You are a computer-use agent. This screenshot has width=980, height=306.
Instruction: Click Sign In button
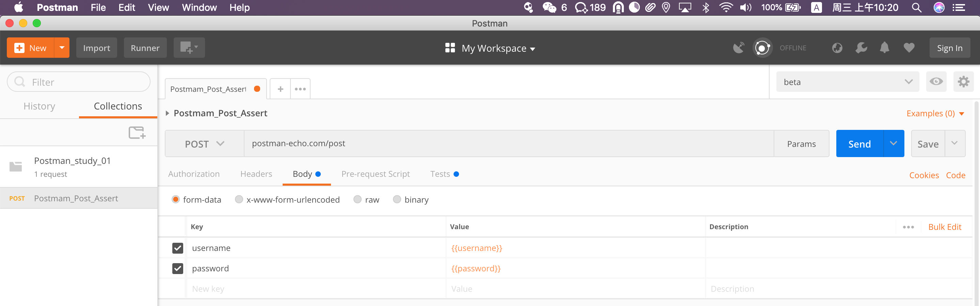click(950, 48)
